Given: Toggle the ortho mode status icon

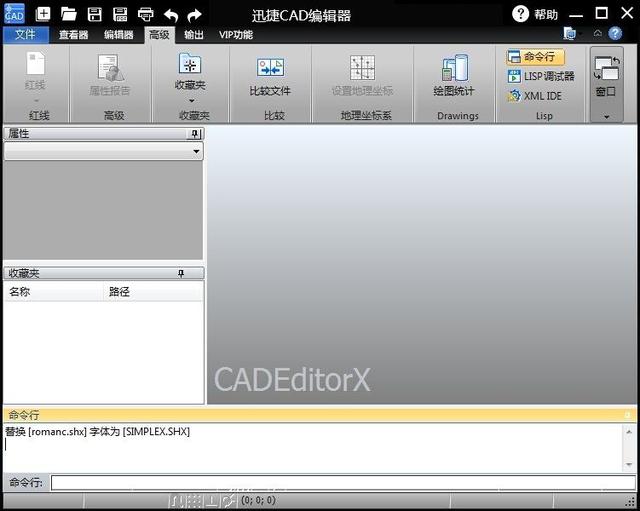Looking at the screenshot, I should click(x=212, y=500).
